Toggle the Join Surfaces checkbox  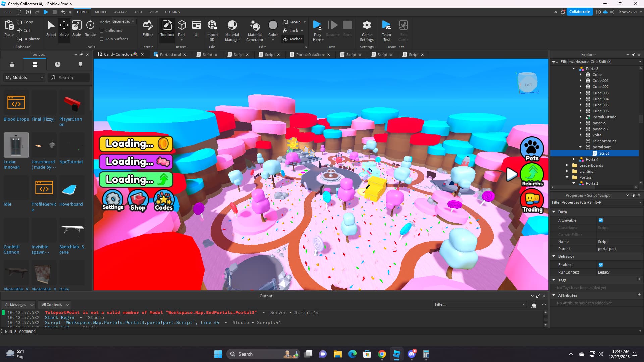[102, 39]
